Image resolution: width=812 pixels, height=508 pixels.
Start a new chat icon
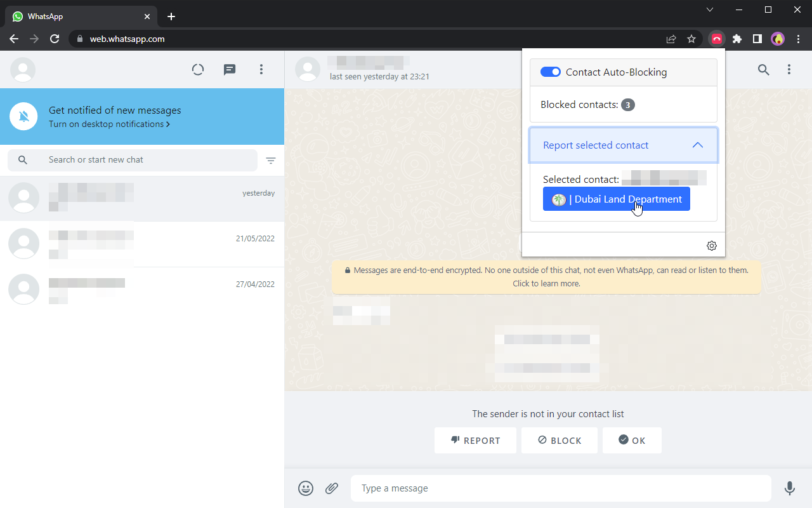click(x=230, y=70)
